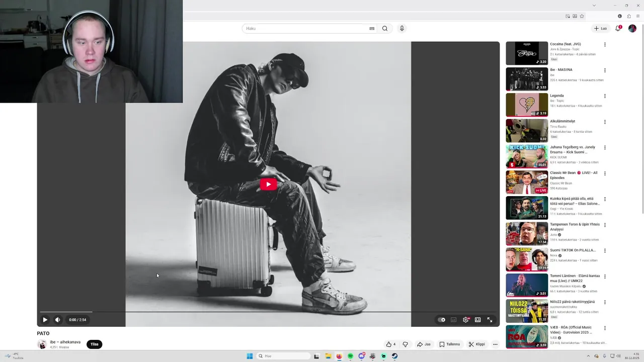Like the video with thumbs up
Image resolution: width=644 pixels, height=362 pixels.
pos(390,344)
